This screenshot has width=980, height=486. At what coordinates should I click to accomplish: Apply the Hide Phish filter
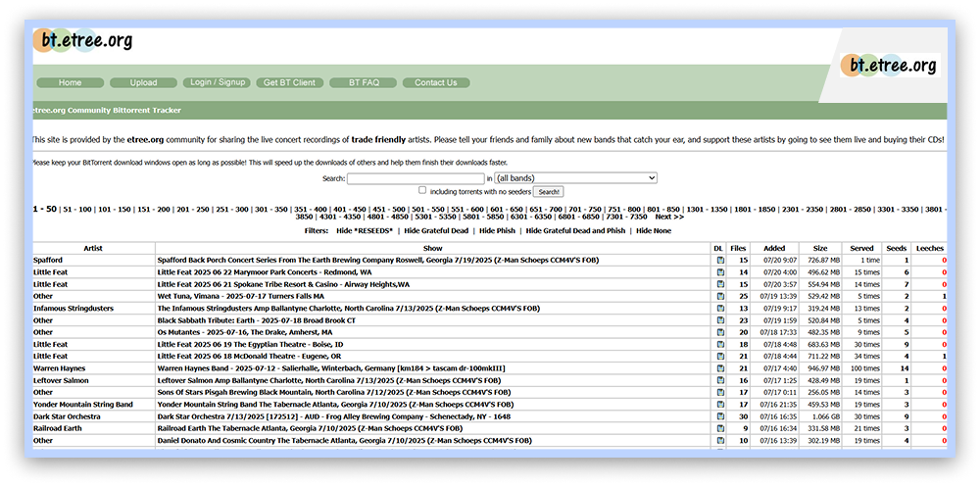[498, 230]
